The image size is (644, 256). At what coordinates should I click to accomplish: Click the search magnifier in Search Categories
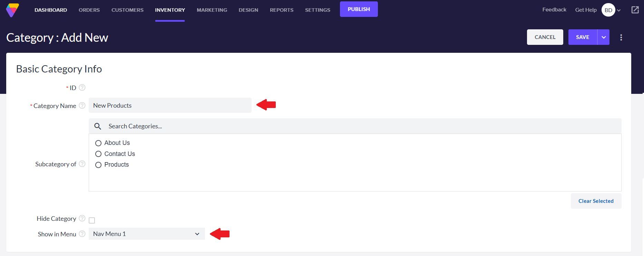[x=98, y=126]
